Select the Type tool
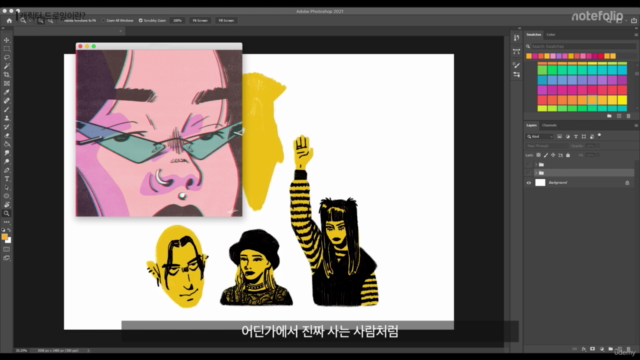 click(7, 179)
